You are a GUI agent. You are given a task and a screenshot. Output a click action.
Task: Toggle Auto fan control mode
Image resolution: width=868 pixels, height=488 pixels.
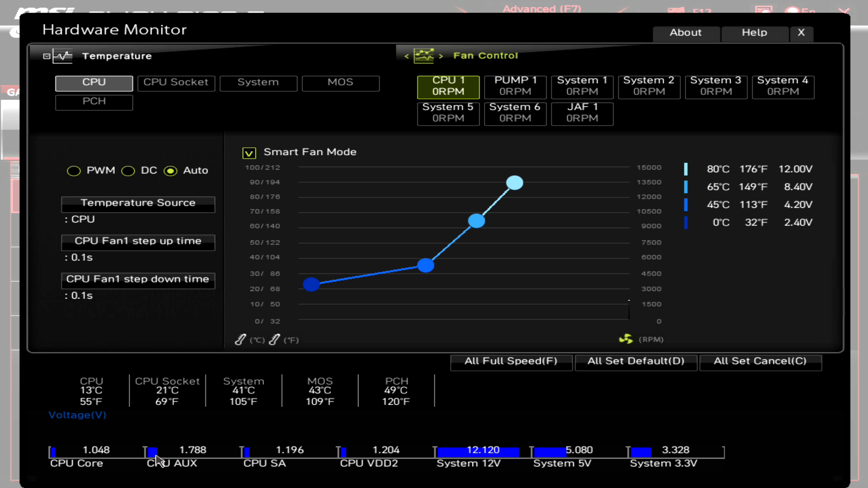point(171,170)
